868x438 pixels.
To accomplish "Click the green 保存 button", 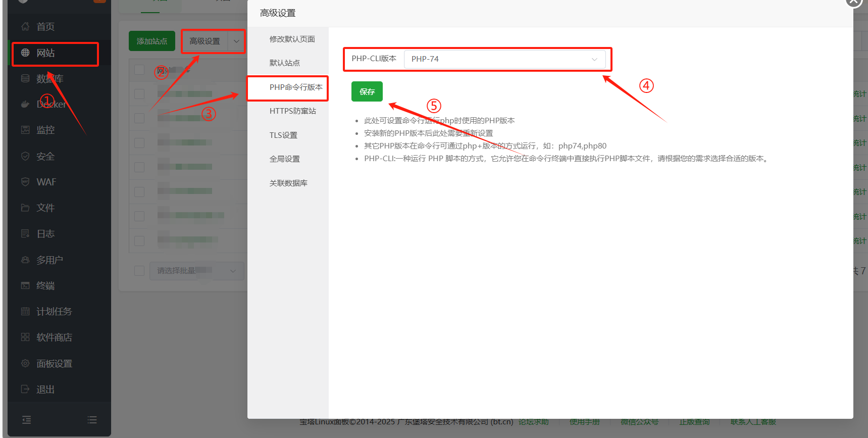I will 367,91.
